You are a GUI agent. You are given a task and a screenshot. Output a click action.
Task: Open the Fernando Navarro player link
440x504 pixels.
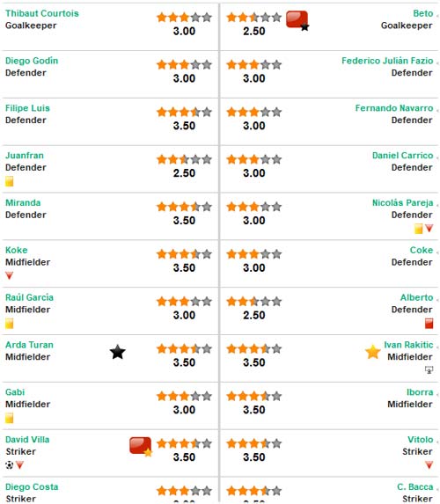[x=394, y=108]
